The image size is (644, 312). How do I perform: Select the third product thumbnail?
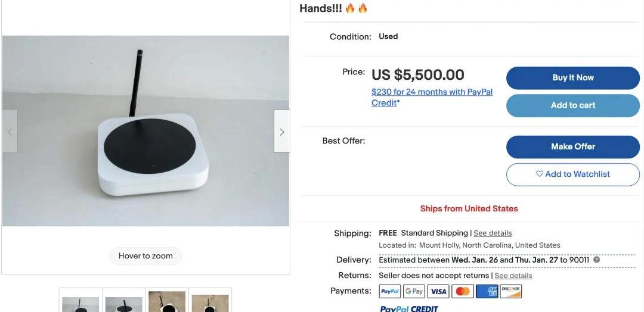[167, 301]
